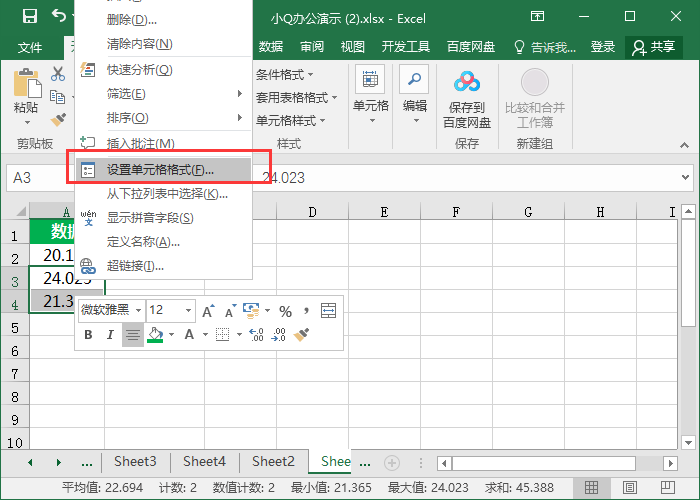The width and height of the screenshot is (700, 500).
Task: Click 保存到百度网盘 cloud icon
Action: pos(467,83)
